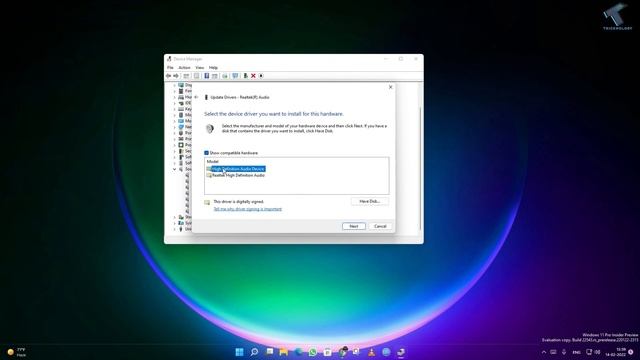Image resolution: width=640 pixels, height=360 pixels.
Task: Close the Update Drivers dialog with X
Action: pyautogui.click(x=391, y=87)
